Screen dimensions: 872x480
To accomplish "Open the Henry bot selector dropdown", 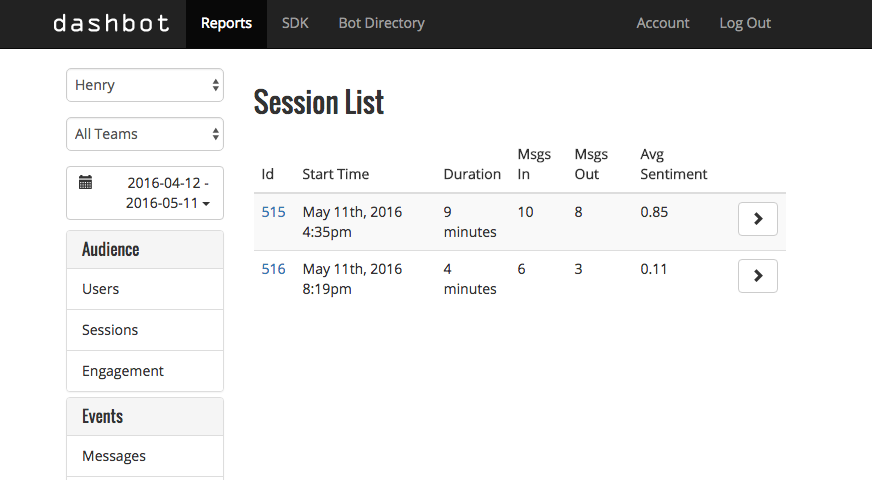I will tap(145, 85).
